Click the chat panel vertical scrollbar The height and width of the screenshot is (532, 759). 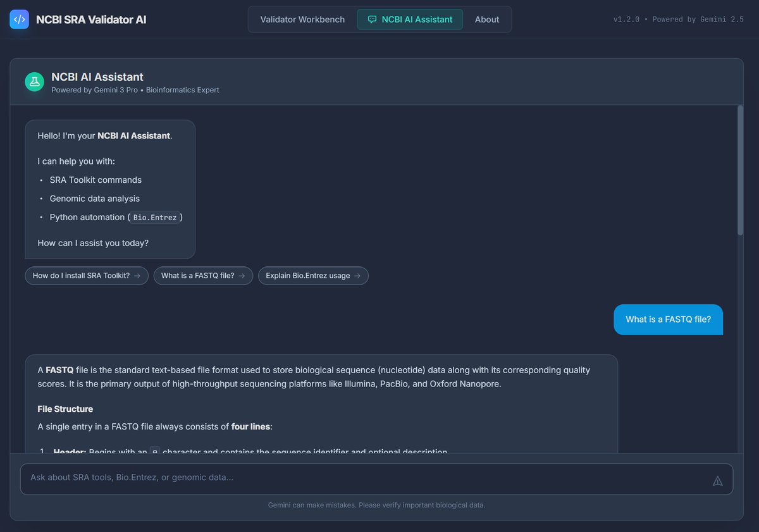(741, 171)
